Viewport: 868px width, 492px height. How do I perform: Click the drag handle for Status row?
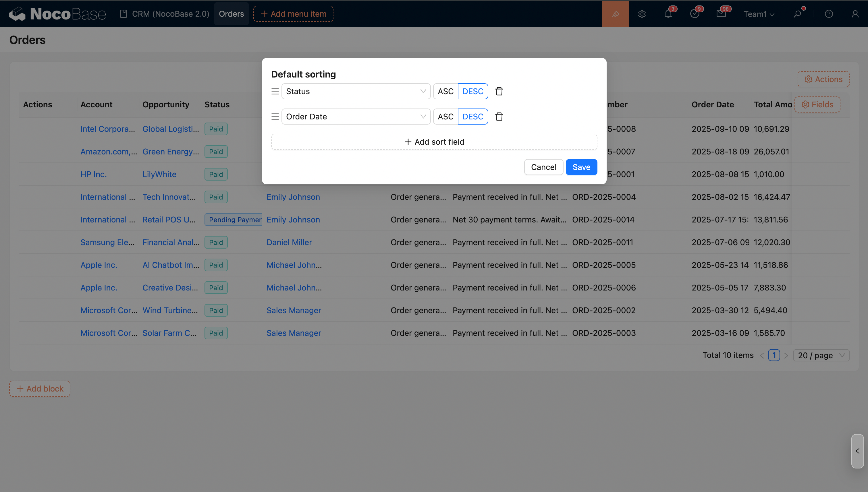pos(275,91)
